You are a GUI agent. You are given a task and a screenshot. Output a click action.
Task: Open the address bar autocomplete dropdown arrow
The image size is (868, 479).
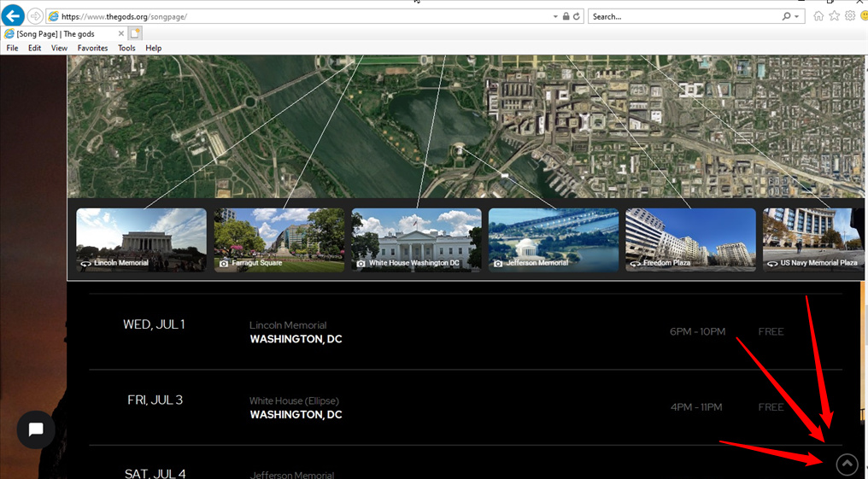(555, 16)
